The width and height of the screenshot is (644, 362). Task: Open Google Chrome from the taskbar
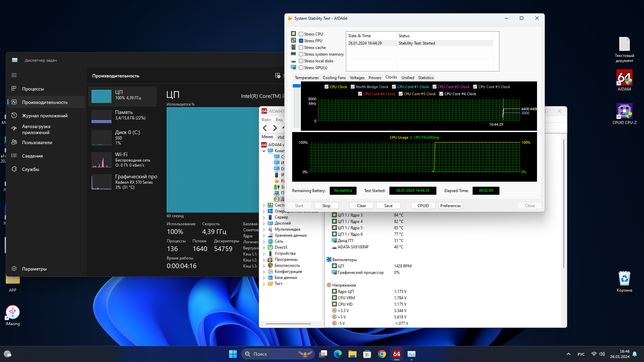coord(382,354)
